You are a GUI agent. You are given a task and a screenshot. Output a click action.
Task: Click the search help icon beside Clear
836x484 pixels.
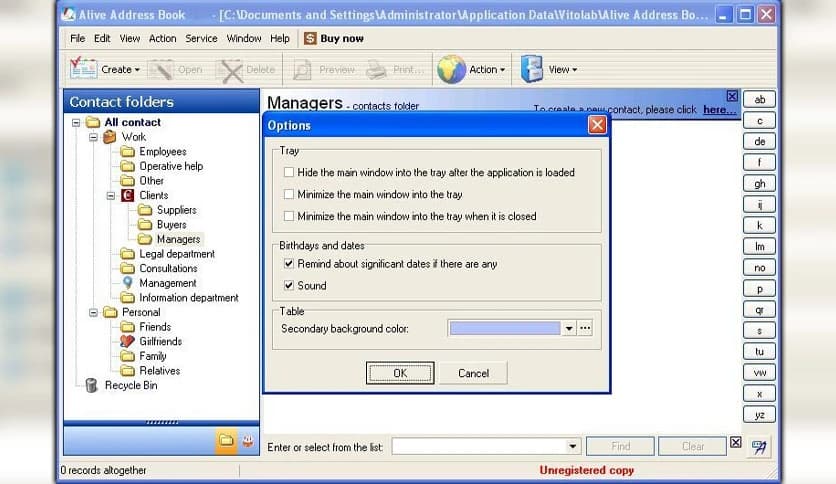point(759,447)
